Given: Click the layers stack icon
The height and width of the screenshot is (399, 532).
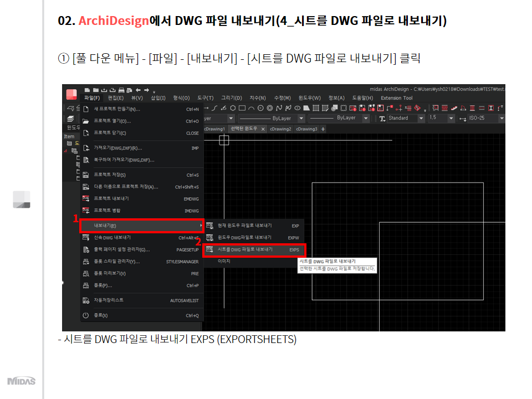Looking at the screenshot, I should (70, 119).
